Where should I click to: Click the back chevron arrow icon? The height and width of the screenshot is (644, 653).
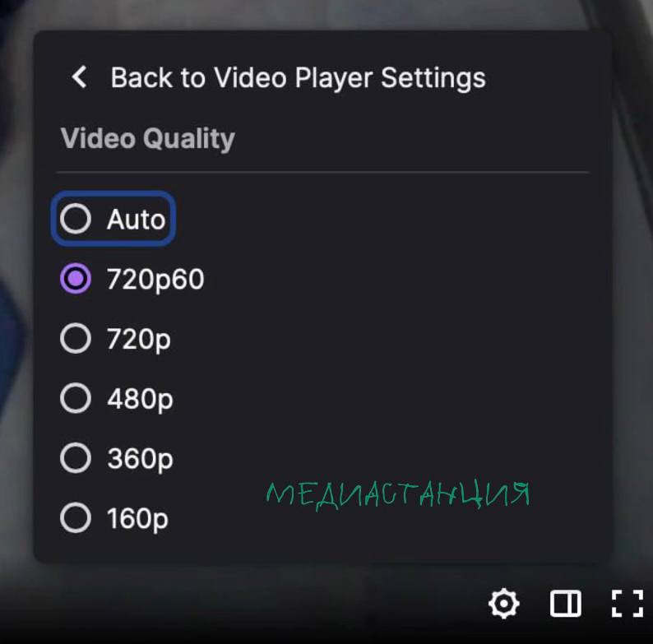[79, 77]
